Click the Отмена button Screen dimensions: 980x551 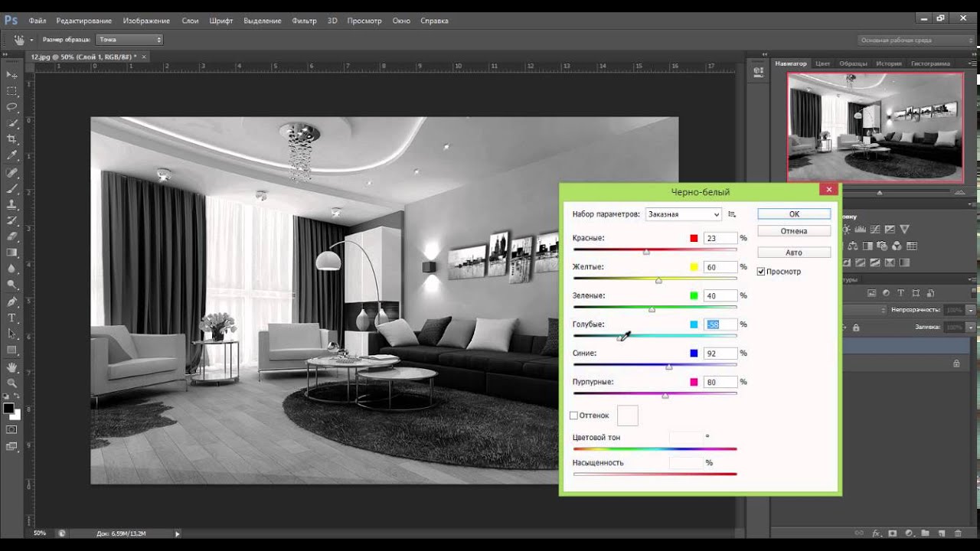pos(794,231)
